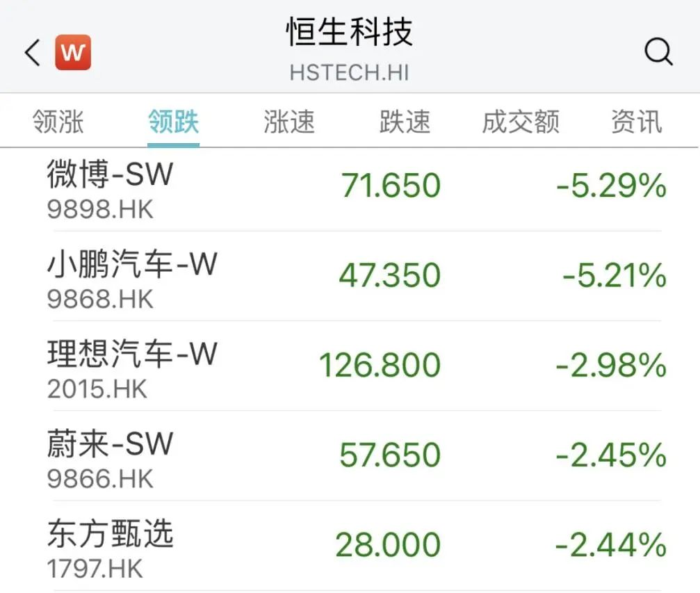Tap the 126.800 price of 理想汽车
Viewport: 700px width, 593px height.
point(380,366)
